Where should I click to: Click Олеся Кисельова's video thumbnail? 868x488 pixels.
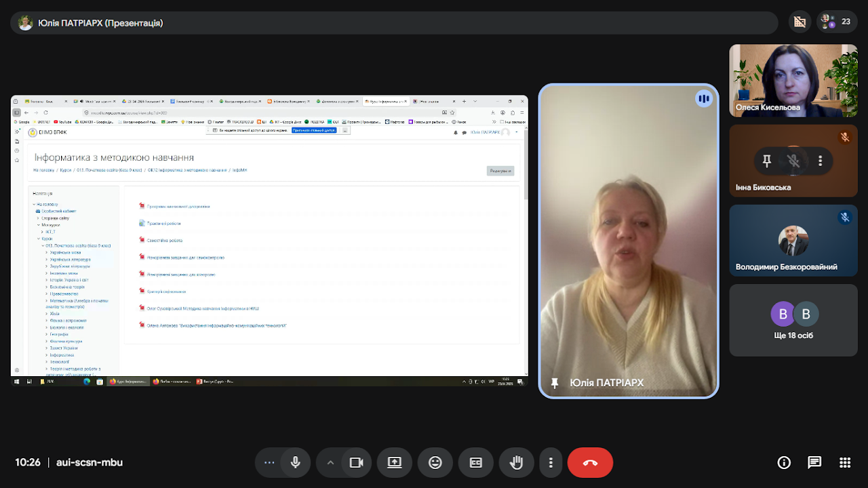point(793,81)
